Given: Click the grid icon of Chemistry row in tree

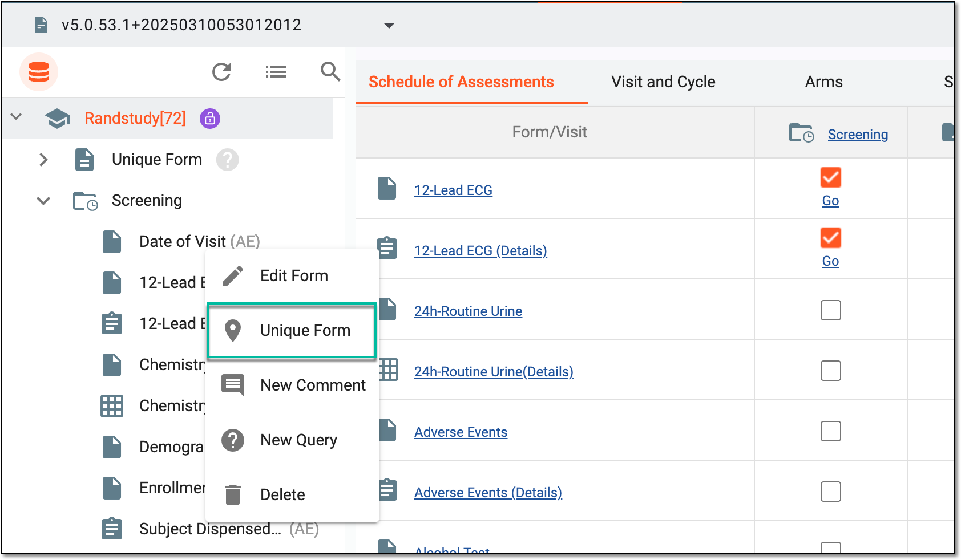Looking at the screenshot, I should click(112, 406).
